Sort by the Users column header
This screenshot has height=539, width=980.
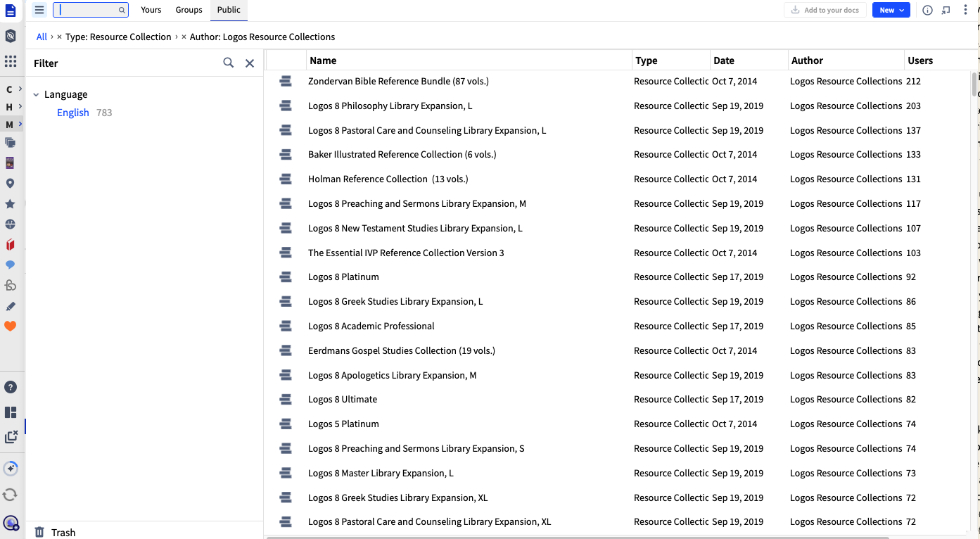tap(937, 61)
